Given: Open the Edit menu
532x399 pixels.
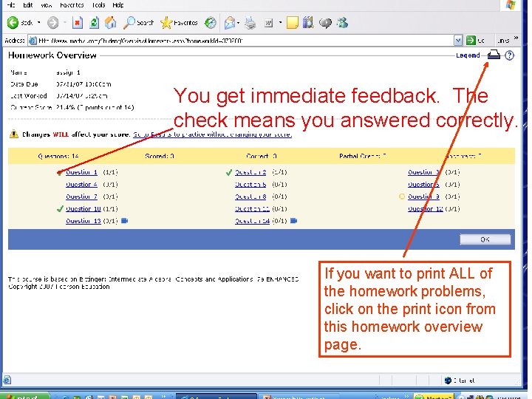Looking at the screenshot, I should [x=28, y=4].
